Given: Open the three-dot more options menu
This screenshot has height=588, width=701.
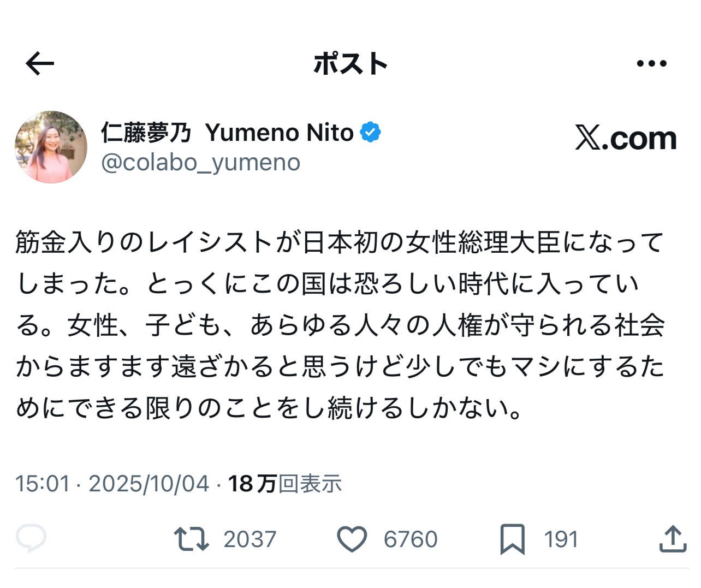Looking at the screenshot, I should pyautogui.click(x=651, y=64).
